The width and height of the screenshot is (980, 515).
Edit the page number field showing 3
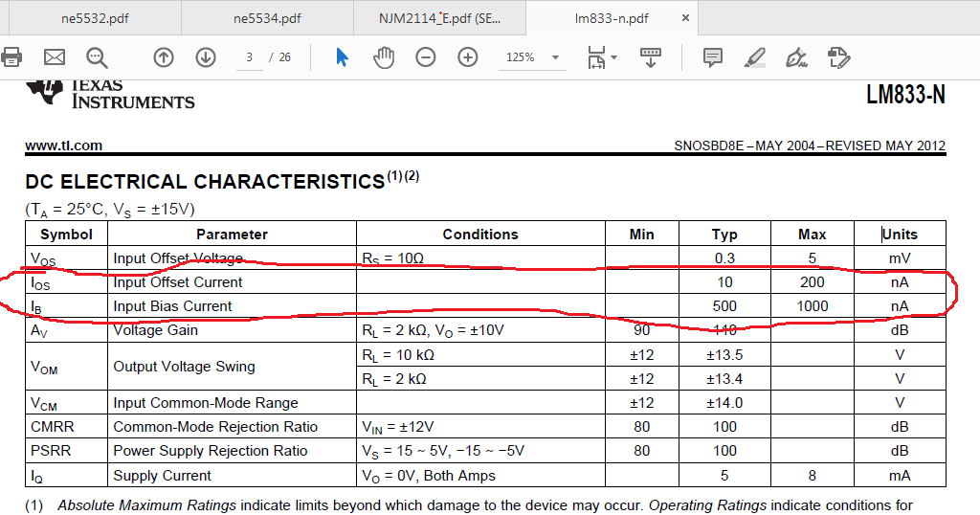tap(250, 57)
